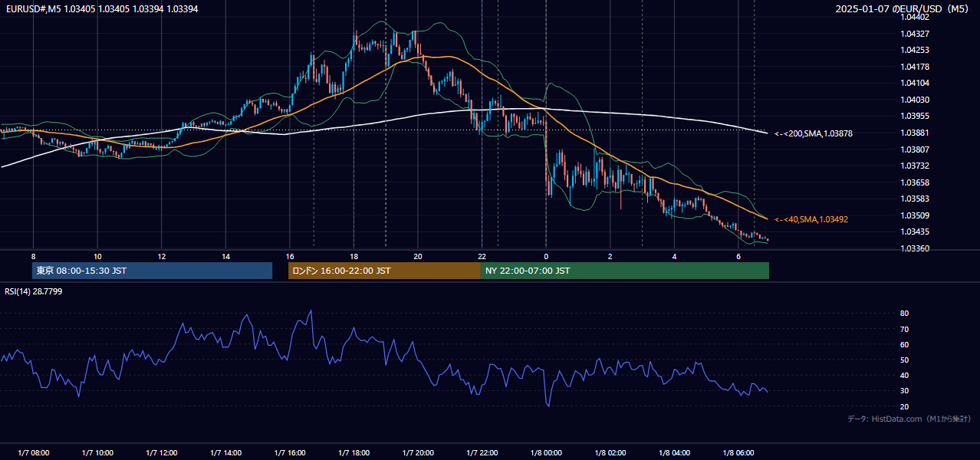This screenshot has width=980, height=460.
Task: Click RSI axis level 70
Action: pos(905,329)
